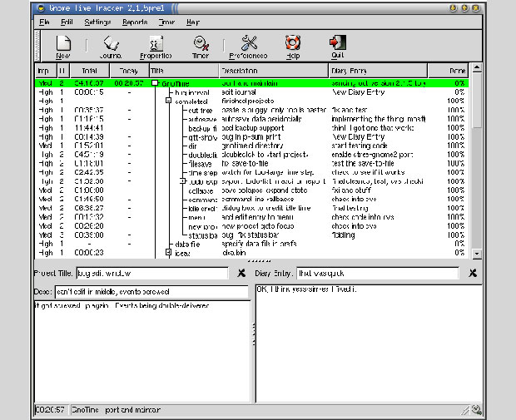Click the scroll down arrow of project list
The height and width of the screenshot is (420, 516).
pyautogui.click(x=477, y=254)
